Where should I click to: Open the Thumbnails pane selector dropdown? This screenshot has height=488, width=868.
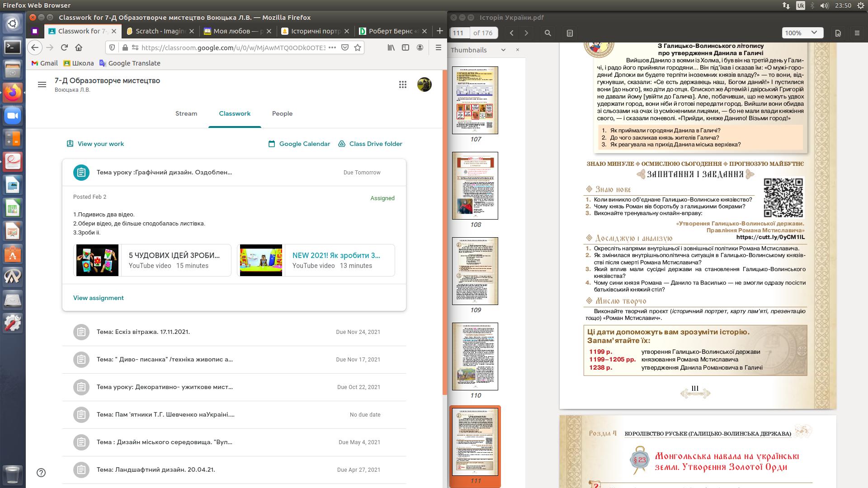503,50
